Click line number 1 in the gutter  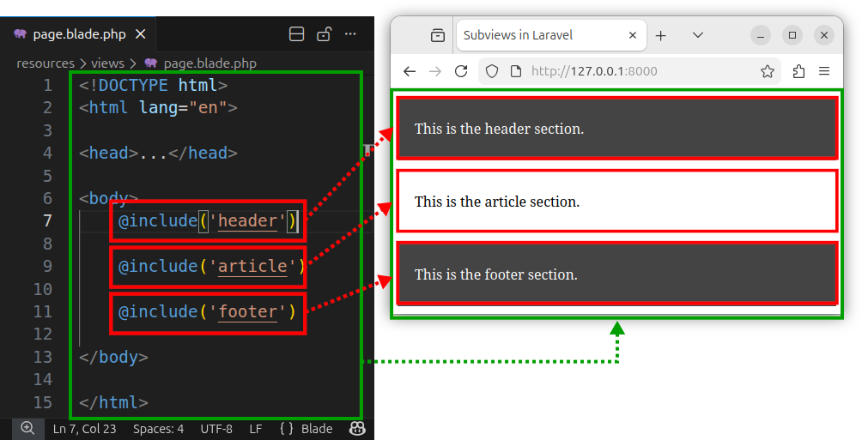pos(47,85)
